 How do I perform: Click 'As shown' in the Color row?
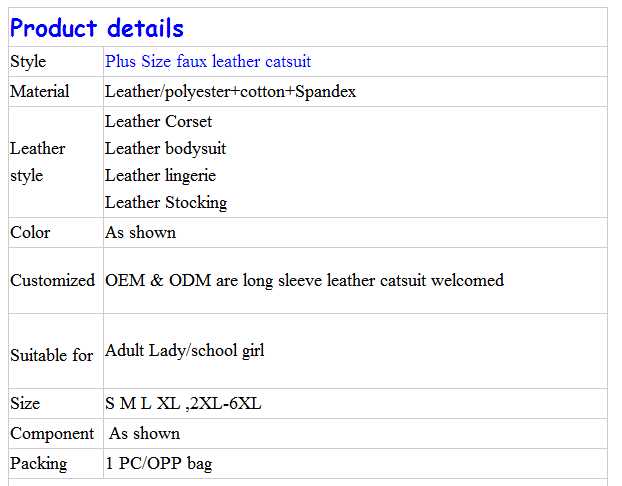pos(140,233)
